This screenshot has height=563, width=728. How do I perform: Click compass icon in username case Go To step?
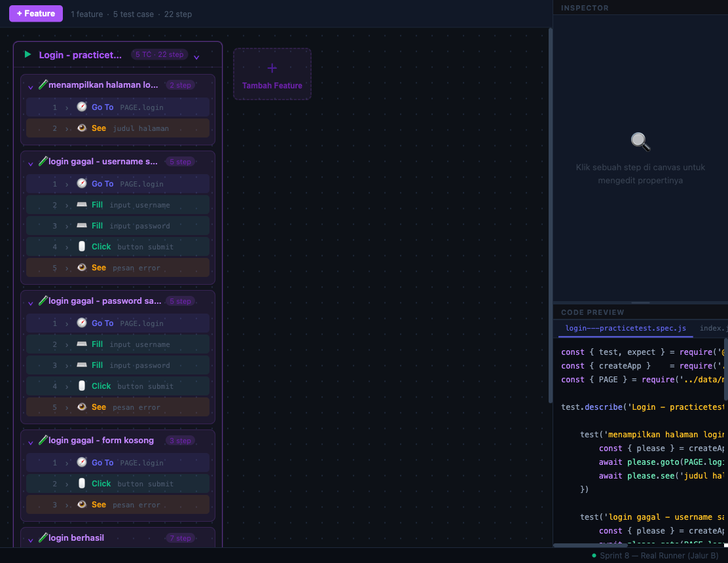point(82,183)
